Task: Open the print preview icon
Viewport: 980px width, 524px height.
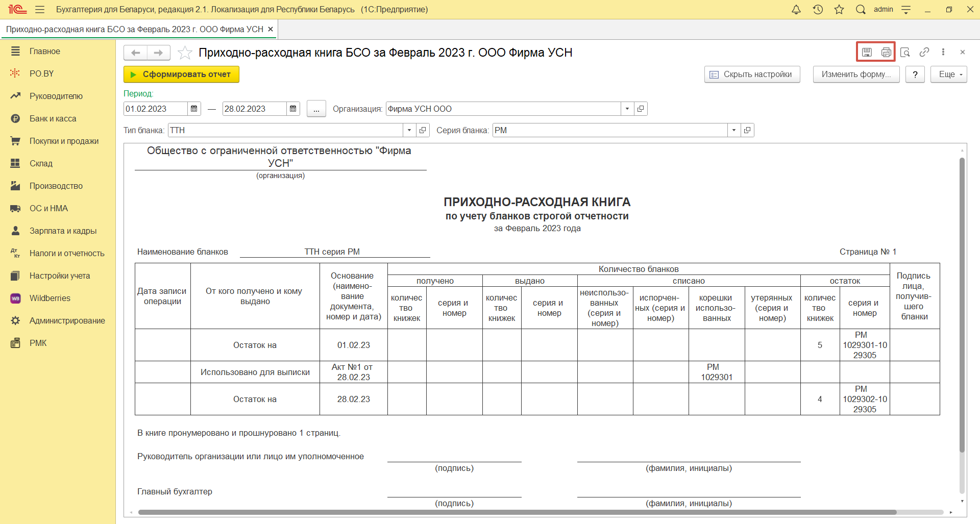Action: (905, 52)
